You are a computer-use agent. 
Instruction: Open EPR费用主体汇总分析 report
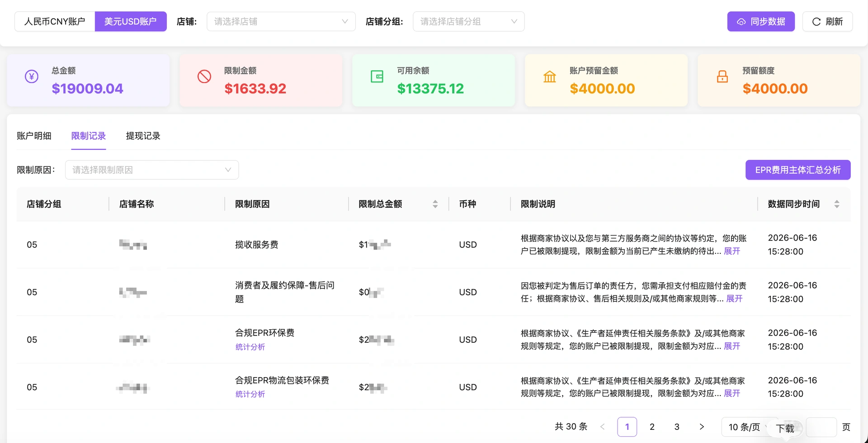(x=798, y=170)
